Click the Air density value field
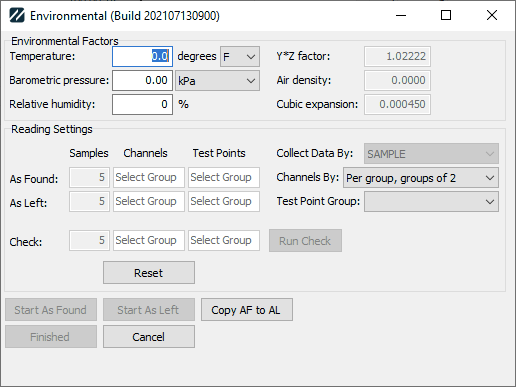 click(397, 80)
